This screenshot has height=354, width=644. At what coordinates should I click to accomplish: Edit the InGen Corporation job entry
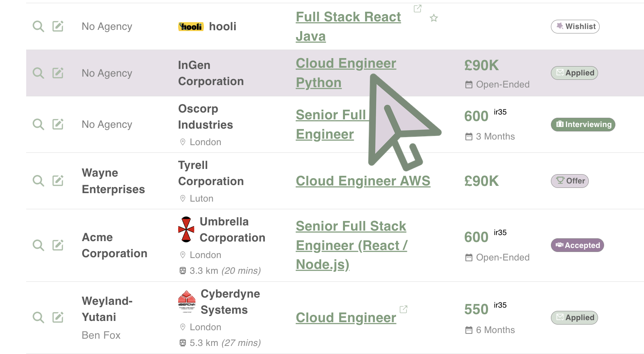(x=58, y=73)
